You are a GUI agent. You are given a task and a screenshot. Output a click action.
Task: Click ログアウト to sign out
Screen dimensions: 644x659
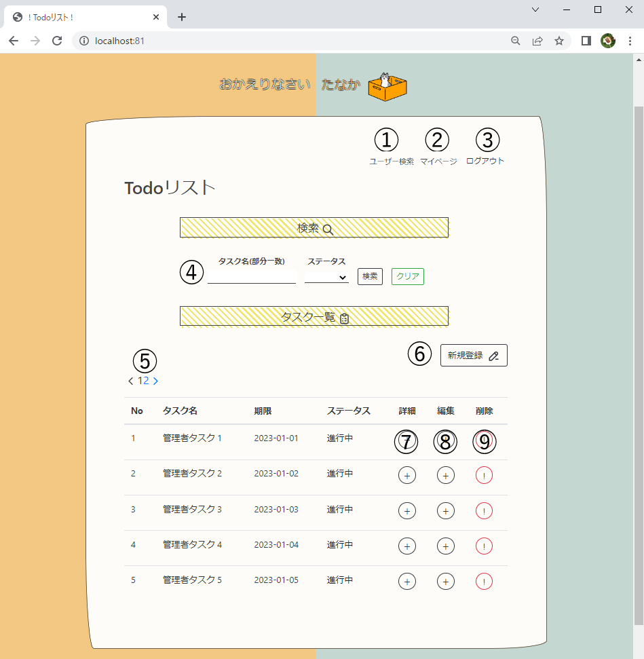click(485, 161)
